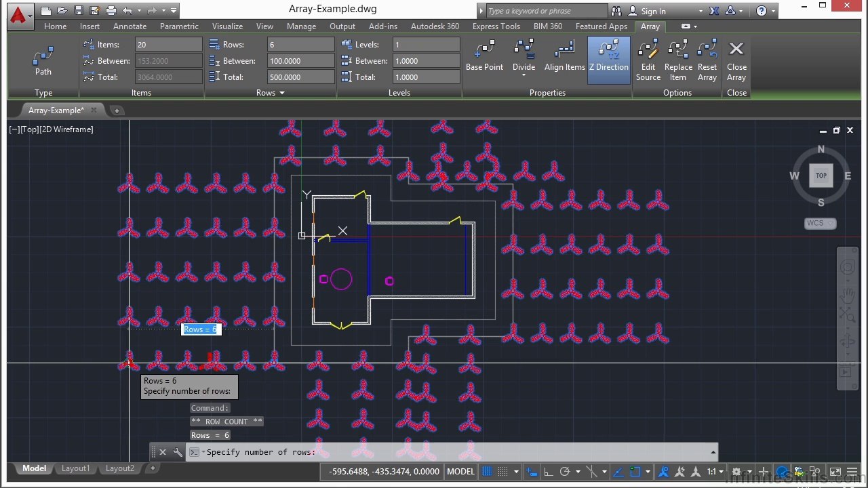Toggle Object Snap Tracking
Viewport: 868px width, 488px height.
618,472
